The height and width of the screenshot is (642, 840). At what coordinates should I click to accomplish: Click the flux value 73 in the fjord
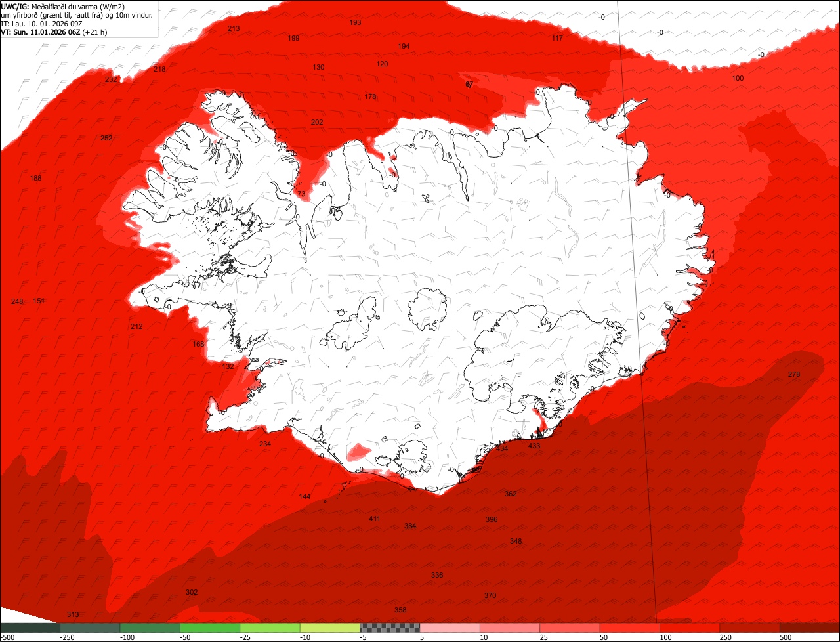click(301, 194)
